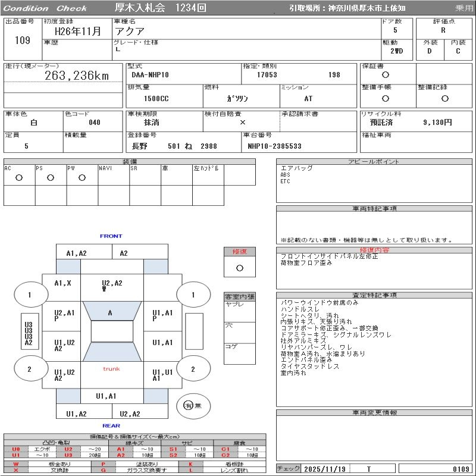Click the rear wheel circle on diagram's right side

coord(193,369)
